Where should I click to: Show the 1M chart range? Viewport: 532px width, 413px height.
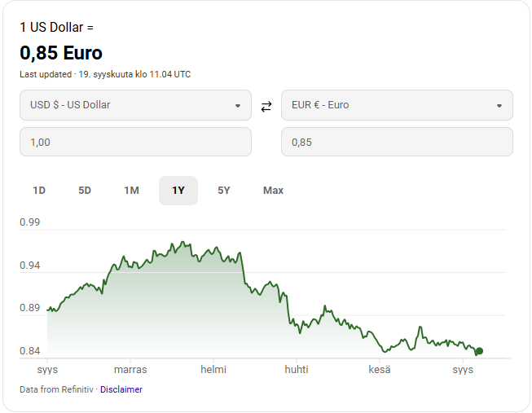click(131, 191)
